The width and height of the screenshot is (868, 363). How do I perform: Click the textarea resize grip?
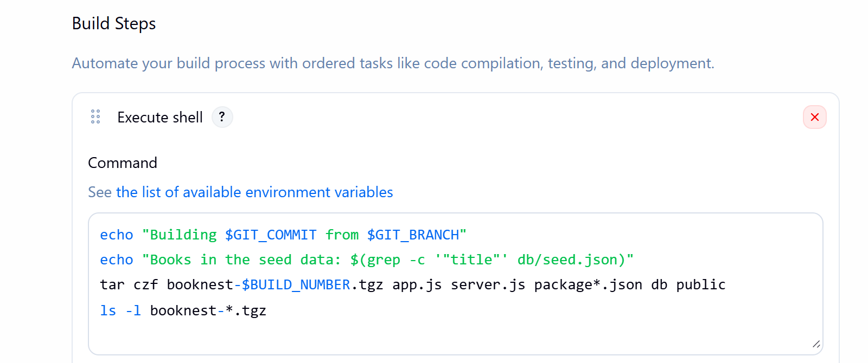(x=816, y=344)
